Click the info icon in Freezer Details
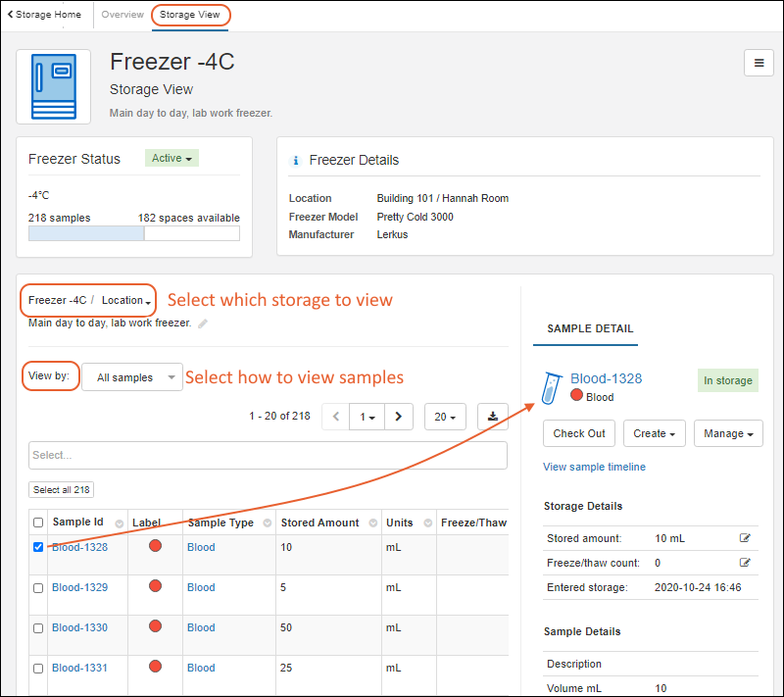 click(x=296, y=161)
